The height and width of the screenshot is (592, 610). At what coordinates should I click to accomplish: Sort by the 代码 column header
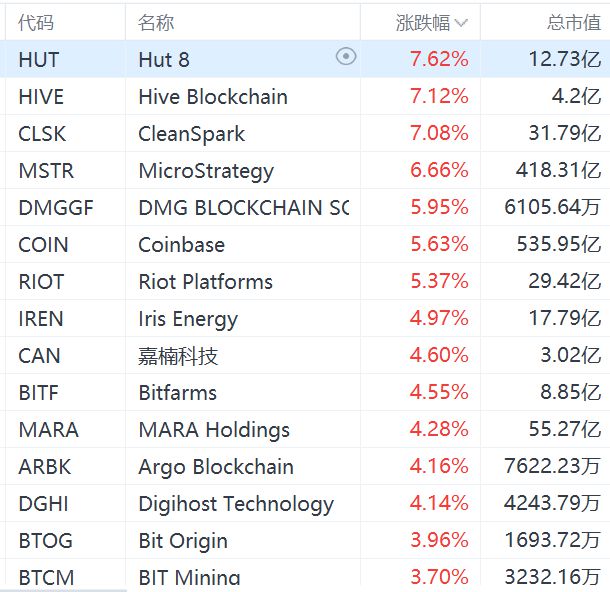[36, 22]
